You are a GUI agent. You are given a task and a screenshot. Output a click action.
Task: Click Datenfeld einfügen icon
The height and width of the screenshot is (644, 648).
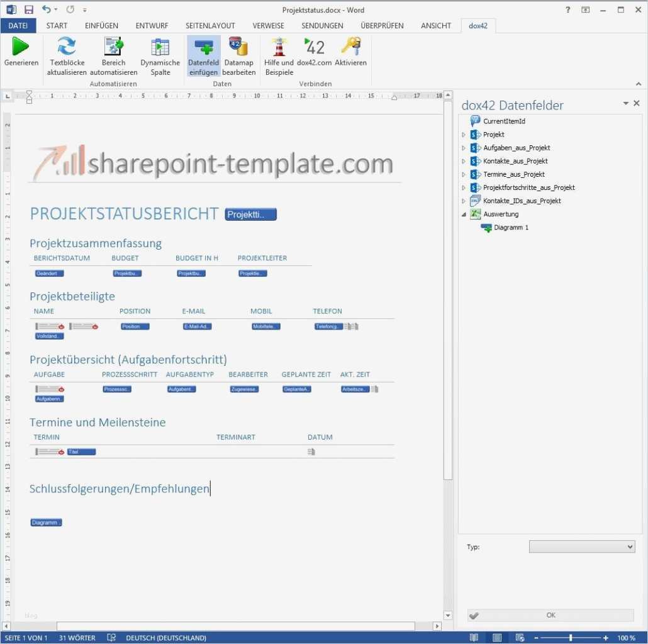[203, 47]
